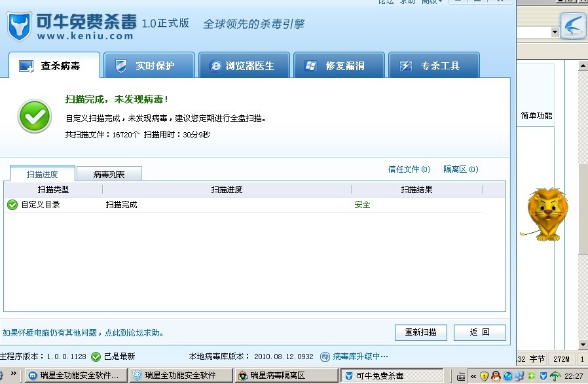Click the background window scrollbar down arrow

click(583, 345)
